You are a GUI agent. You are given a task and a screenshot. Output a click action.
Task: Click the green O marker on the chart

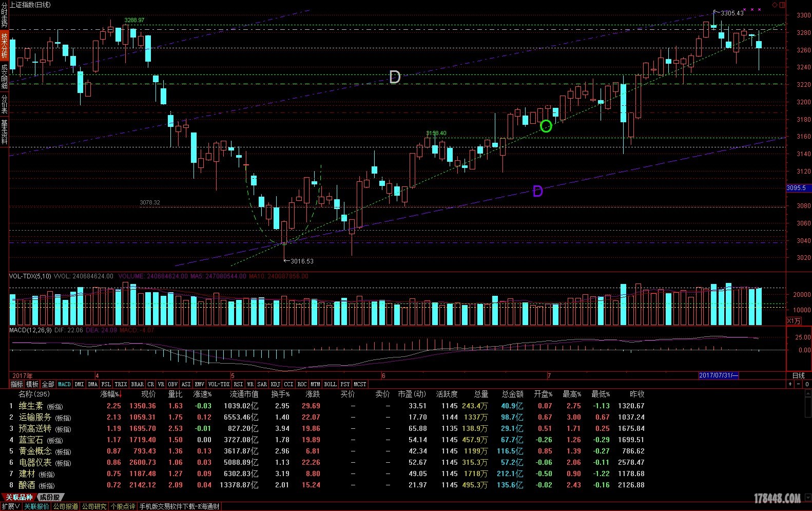[x=546, y=126]
